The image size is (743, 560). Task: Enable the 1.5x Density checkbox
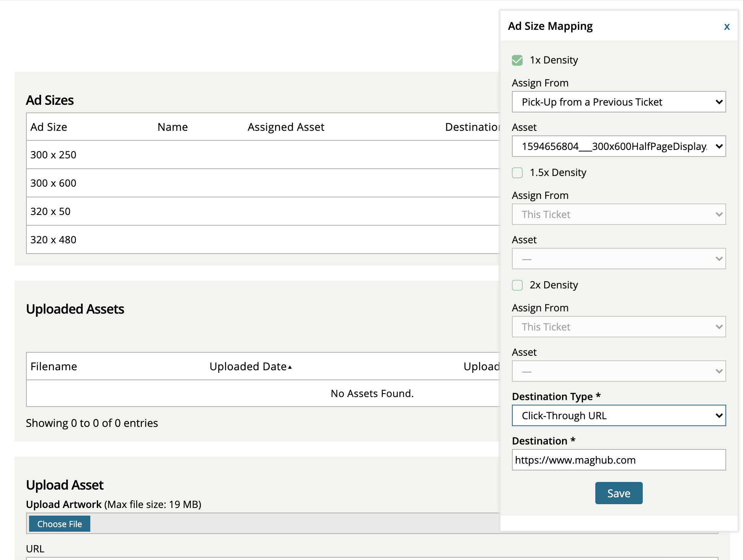(x=517, y=173)
